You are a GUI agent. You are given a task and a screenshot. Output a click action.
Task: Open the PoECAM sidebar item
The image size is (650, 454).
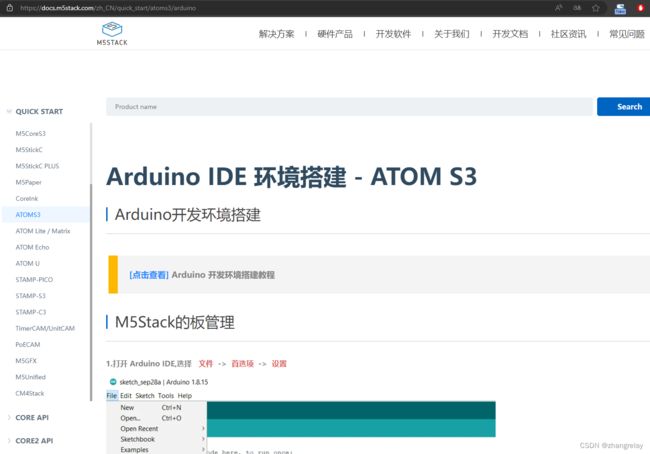tap(28, 345)
